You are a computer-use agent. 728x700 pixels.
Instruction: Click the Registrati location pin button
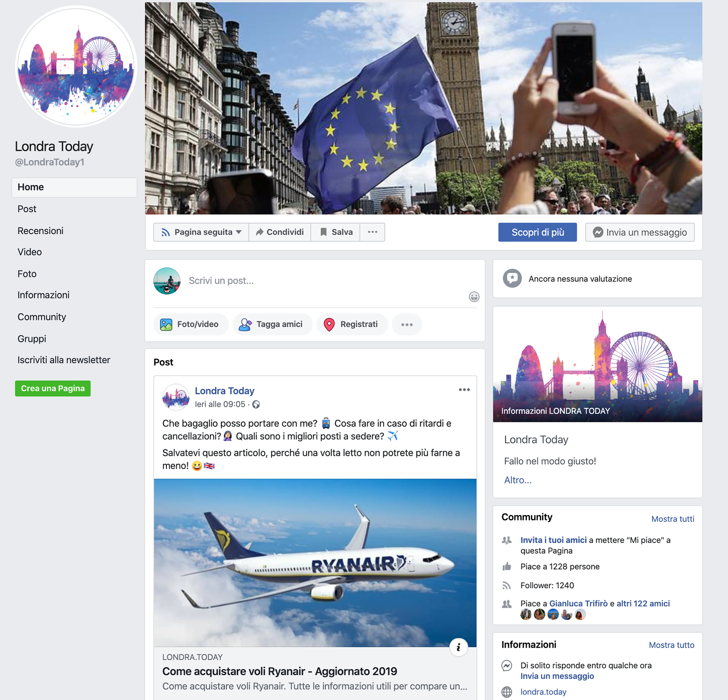click(352, 324)
